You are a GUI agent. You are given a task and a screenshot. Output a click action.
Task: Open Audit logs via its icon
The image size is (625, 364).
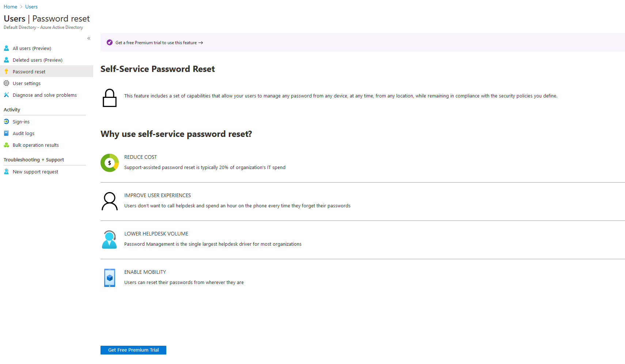click(x=6, y=133)
